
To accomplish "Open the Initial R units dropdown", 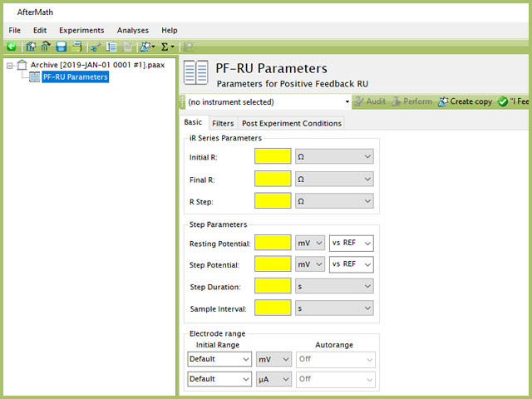I will pyautogui.click(x=334, y=156).
